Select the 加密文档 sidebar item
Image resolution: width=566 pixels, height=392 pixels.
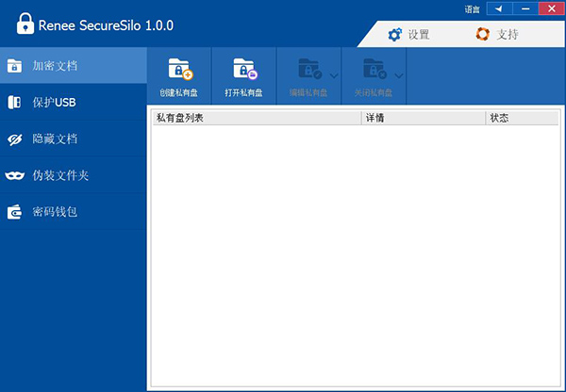74,66
